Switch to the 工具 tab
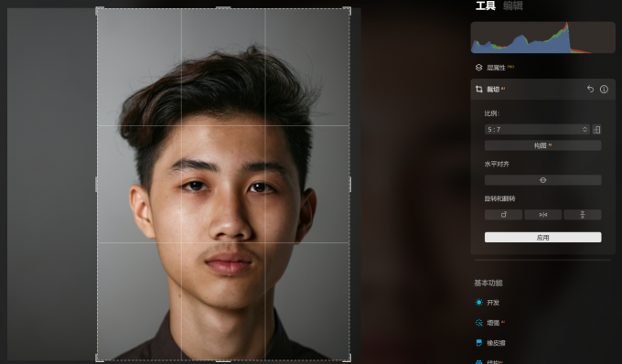The width and height of the screenshot is (622, 364). [x=485, y=5]
